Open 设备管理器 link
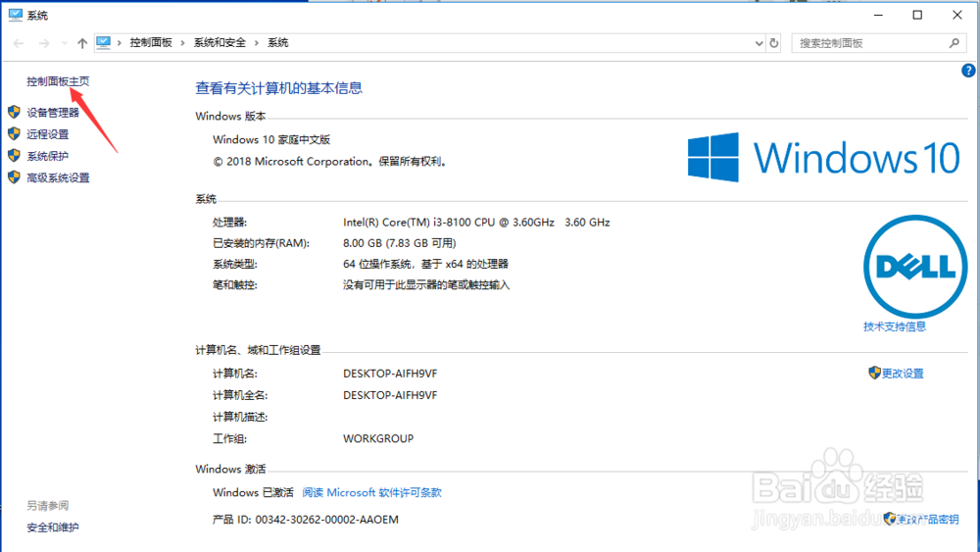The width and height of the screenshot is (980, 552). point(53,113)
